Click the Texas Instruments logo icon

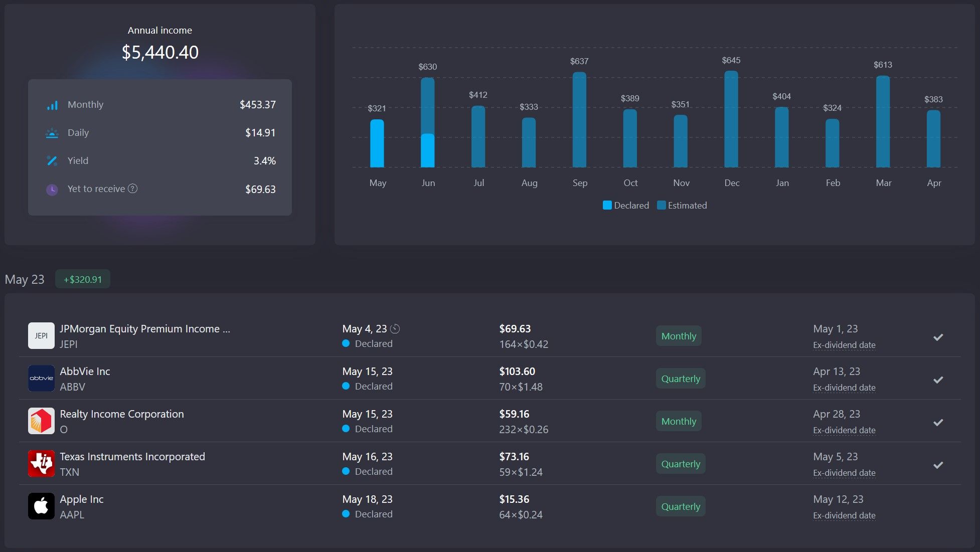pos(41,464)
